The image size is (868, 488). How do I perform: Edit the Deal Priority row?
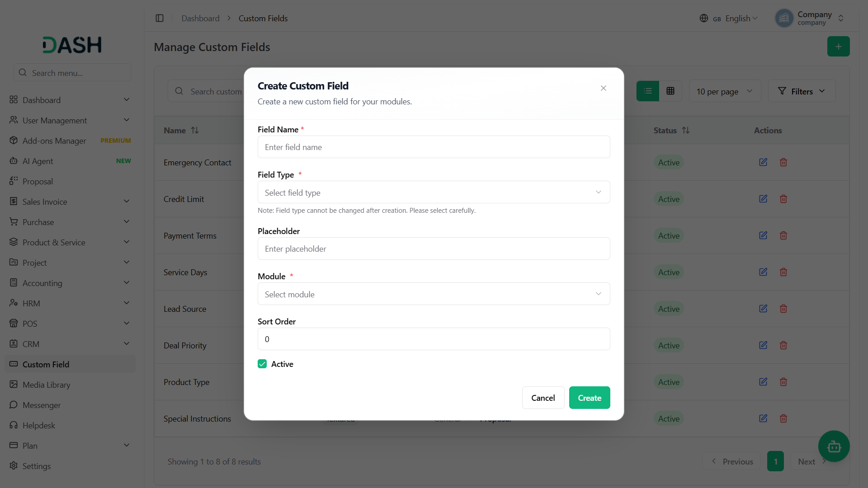[x=763, y=345]
